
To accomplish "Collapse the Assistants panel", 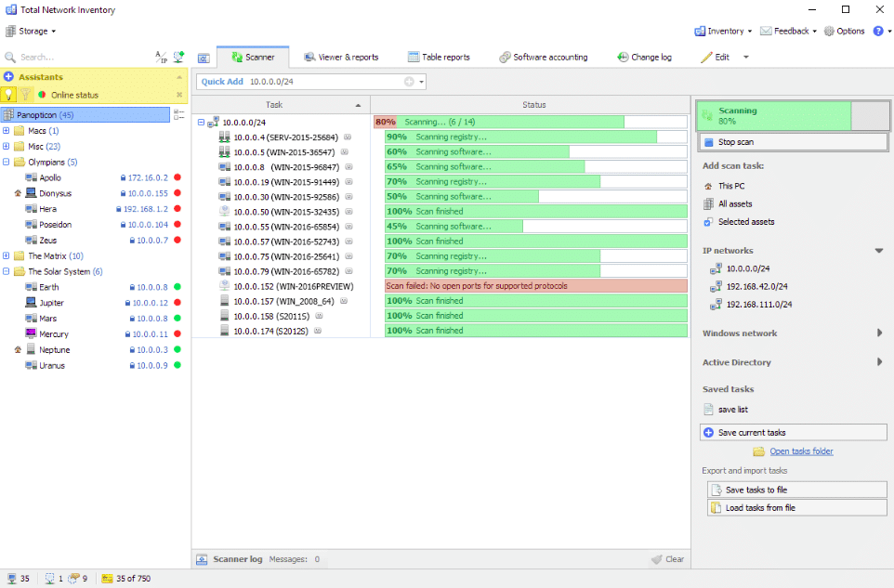I will point(179,77).
